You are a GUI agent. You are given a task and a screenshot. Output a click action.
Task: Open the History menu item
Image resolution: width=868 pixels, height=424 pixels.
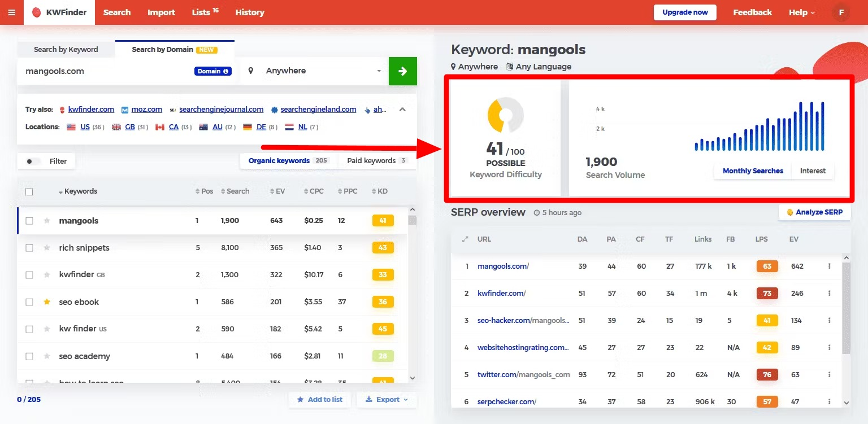pyautogui.click(x=250, y=12)
